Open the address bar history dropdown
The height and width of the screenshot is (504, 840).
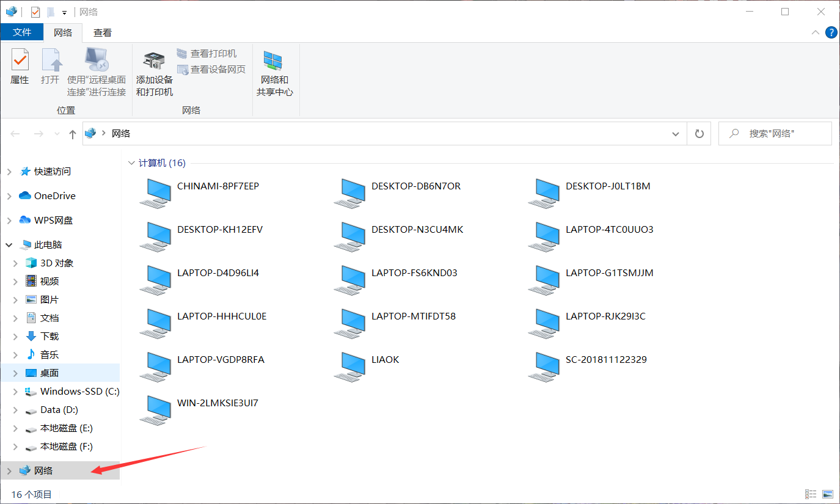click(676, 134)
